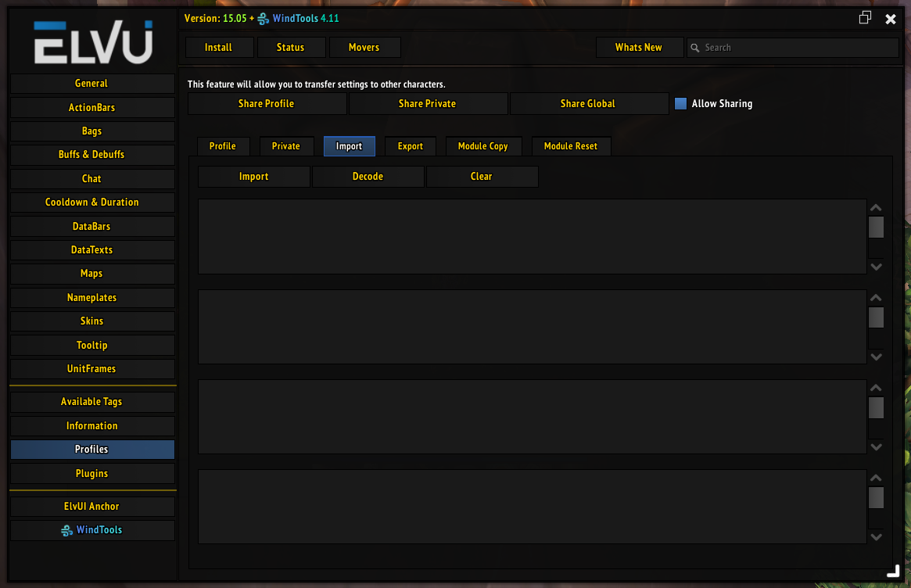
Task: Toggle the Allow Sharing checkbox
Action: click(x=680, y=103)
